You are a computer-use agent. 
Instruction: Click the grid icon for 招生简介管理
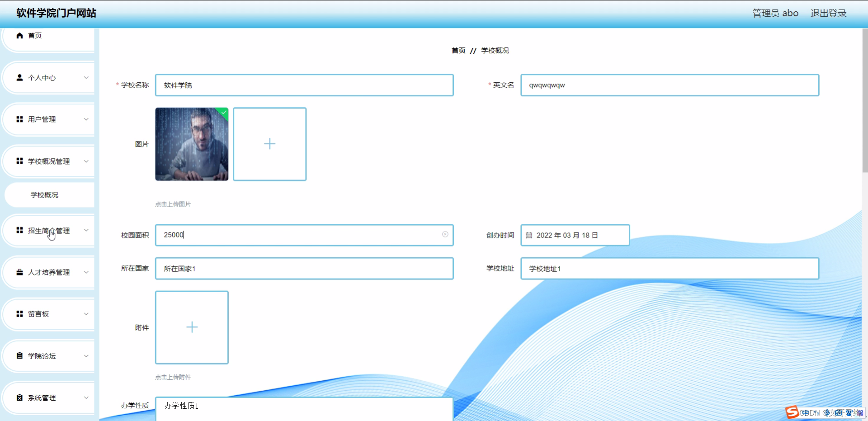[19, 230]
